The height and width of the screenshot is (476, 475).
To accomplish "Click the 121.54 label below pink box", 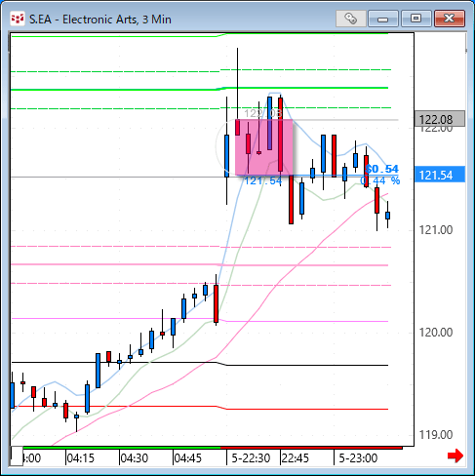I will (262, 180).
